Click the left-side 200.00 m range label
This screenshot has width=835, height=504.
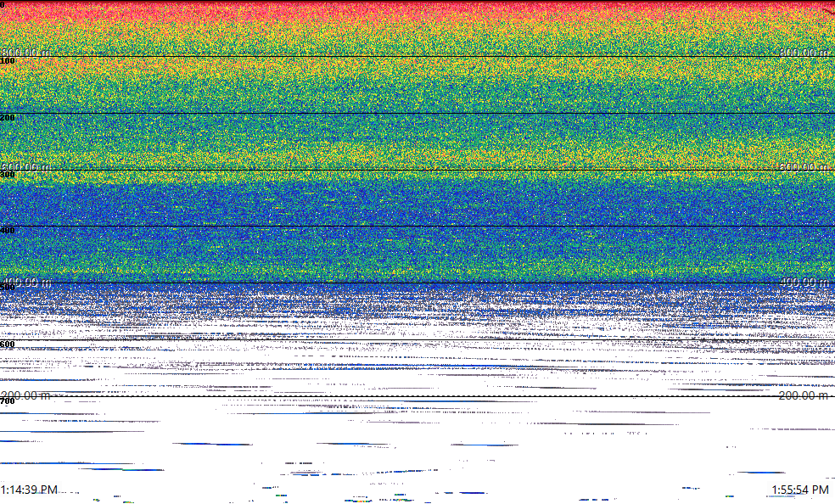[x=26, y=395]
